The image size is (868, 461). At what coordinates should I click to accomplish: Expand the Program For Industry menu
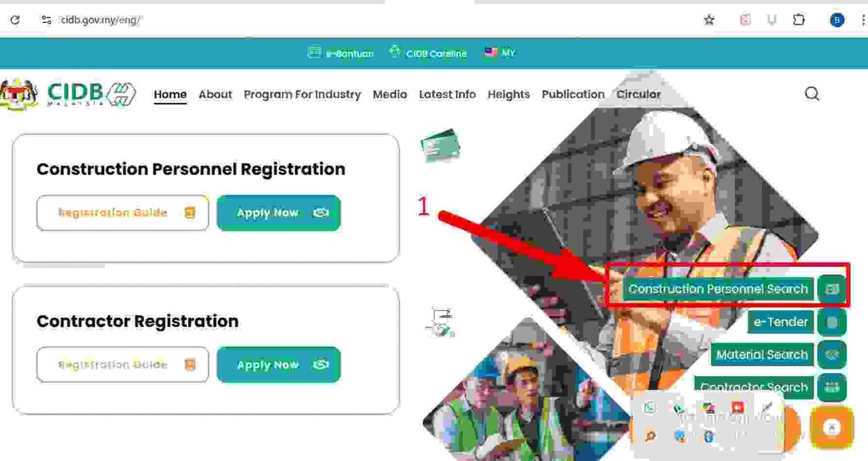(x=303, y=95)
